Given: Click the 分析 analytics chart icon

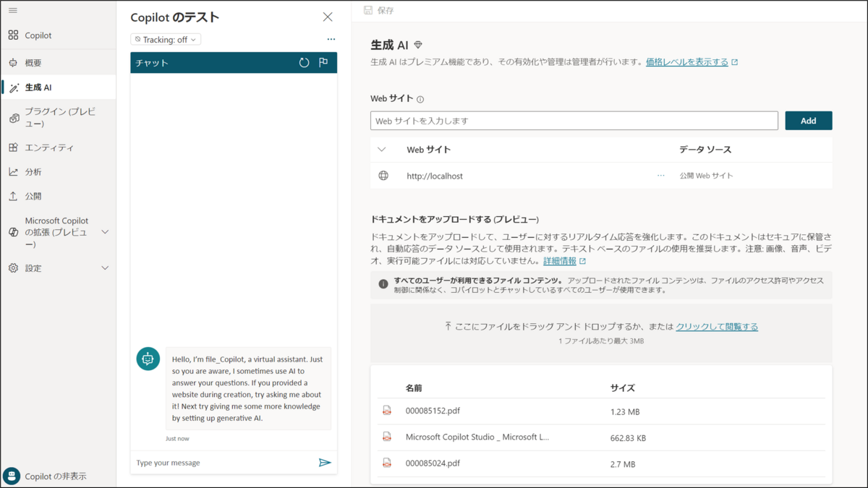Looking at the screenshot, I should 13,172.
